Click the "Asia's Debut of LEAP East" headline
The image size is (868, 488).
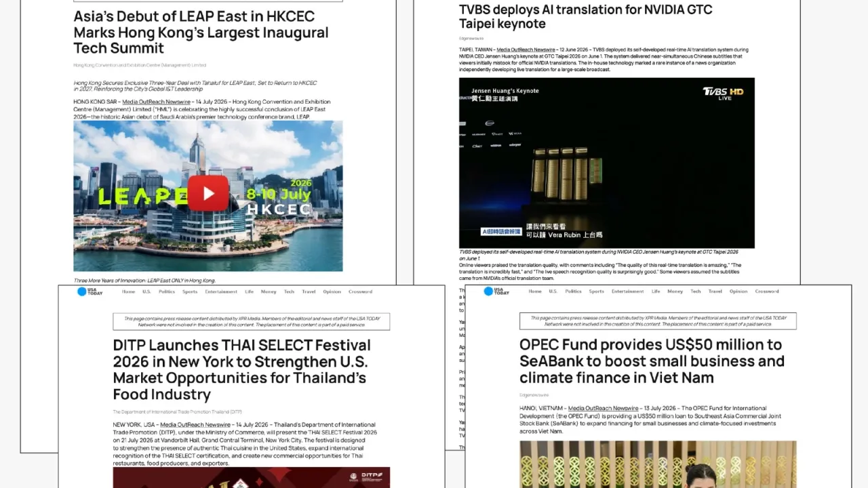click(201, 33)
